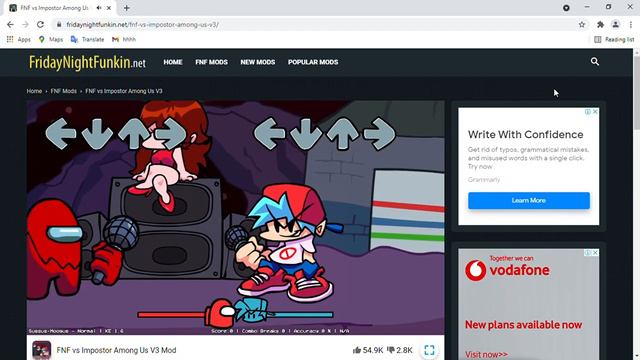Open the POPULAR MODS menu item
Viewport: 640px width, 360px height.
click(313, 62)
